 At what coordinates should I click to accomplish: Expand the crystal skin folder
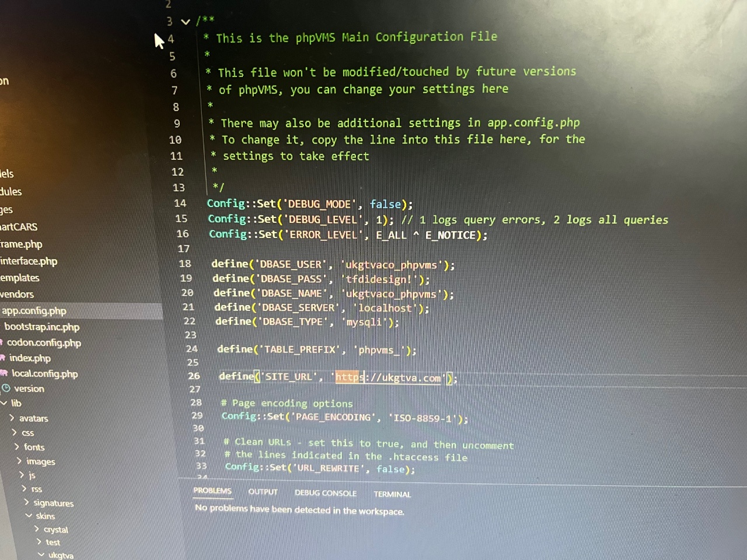pos(37,529)
